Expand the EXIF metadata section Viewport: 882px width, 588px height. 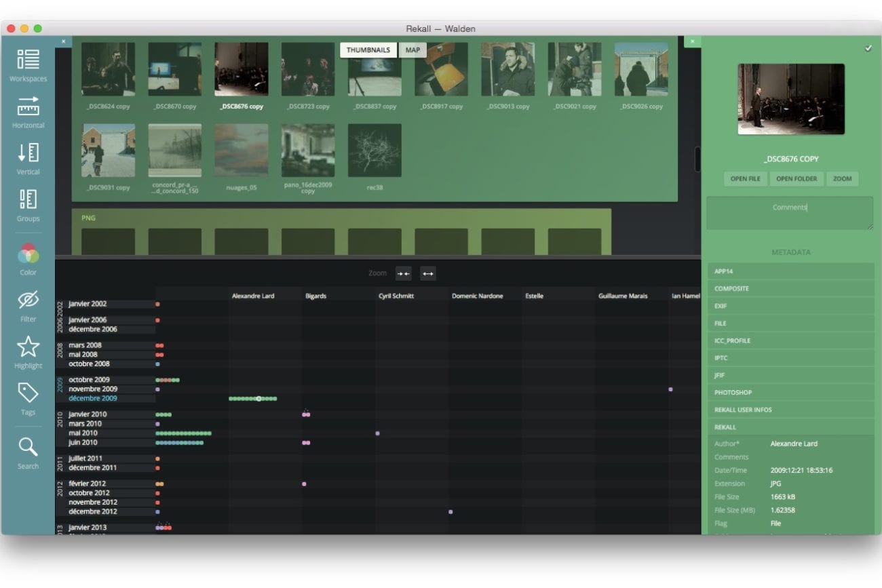coord(790,306)
